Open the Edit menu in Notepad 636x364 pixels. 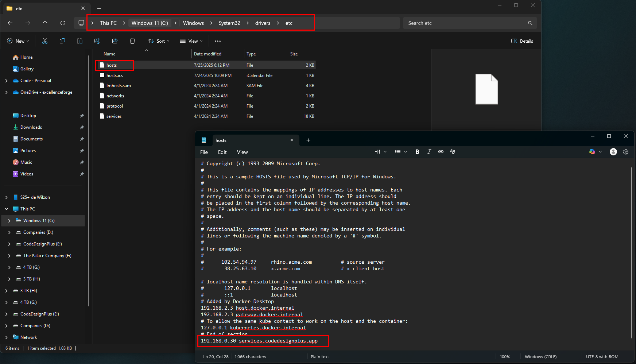click(222, 152)
